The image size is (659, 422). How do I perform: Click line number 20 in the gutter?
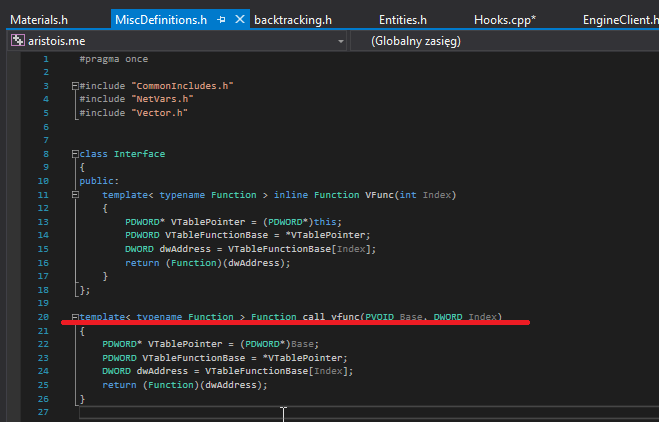coord(43,317)
